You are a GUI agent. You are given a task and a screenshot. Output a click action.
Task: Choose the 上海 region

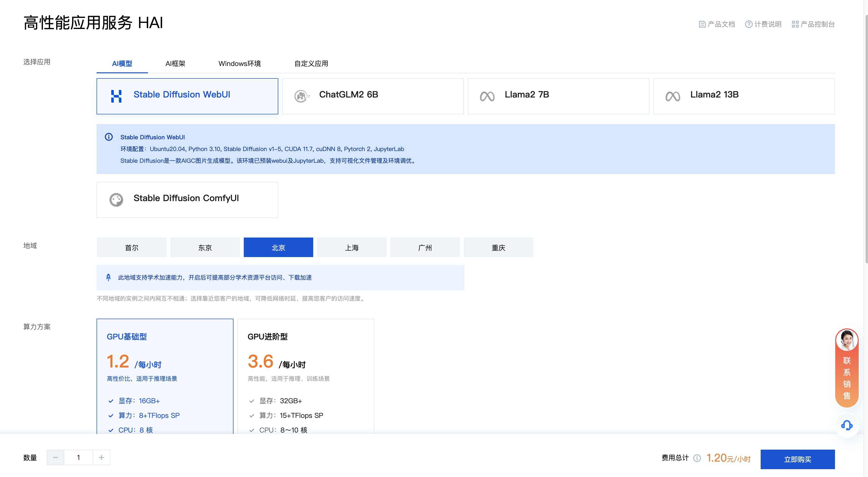tap(352, 248)
